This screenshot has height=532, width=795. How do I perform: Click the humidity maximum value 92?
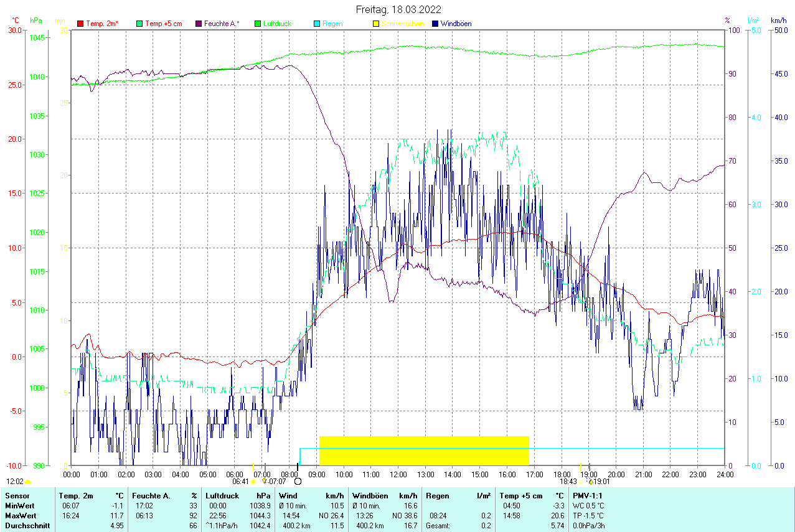[193, 516]
